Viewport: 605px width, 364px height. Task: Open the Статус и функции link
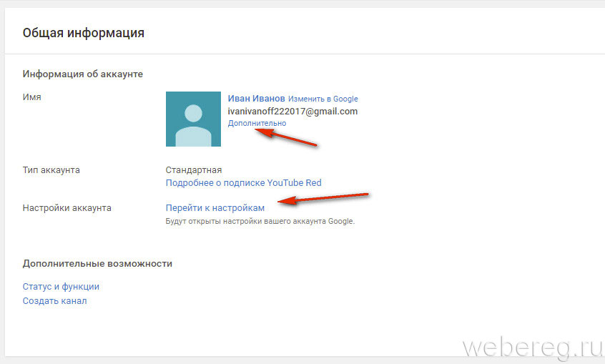coord(61,287)
